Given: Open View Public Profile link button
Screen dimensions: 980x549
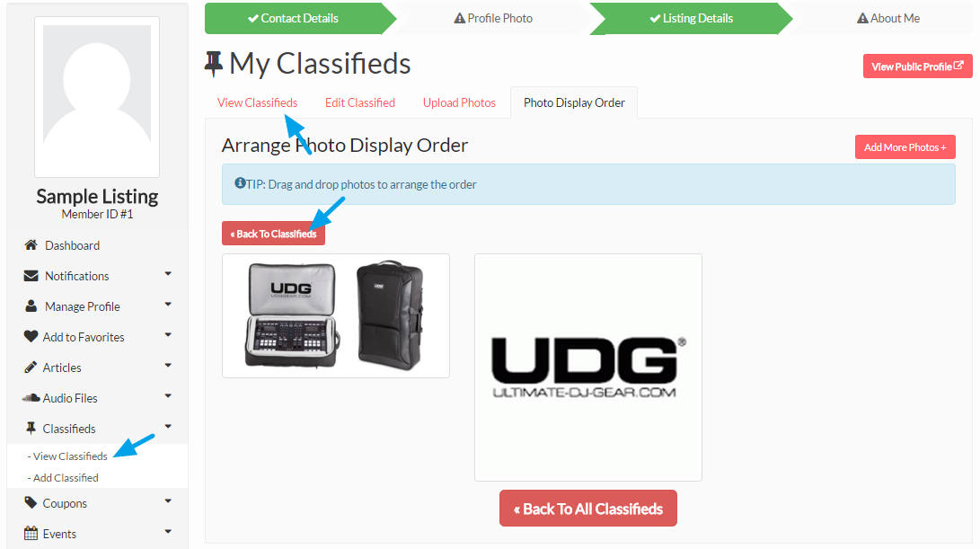Looking at the screenshot, I should [x=917, y=66].
